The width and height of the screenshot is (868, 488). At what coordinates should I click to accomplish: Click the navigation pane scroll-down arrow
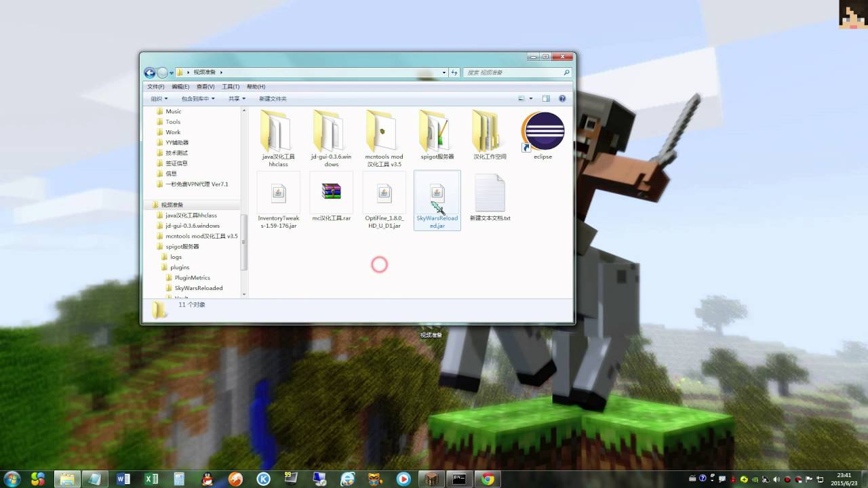(244, 293)
